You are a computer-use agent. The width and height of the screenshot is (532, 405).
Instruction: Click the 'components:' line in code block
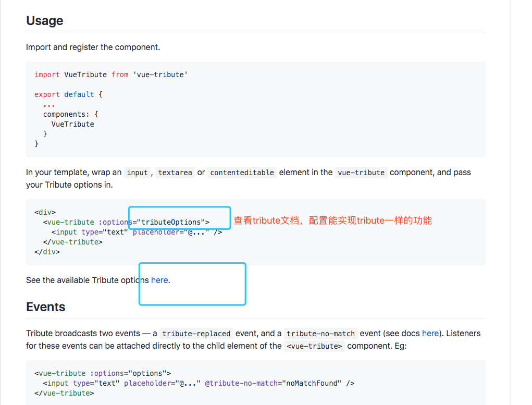[70, 114]
